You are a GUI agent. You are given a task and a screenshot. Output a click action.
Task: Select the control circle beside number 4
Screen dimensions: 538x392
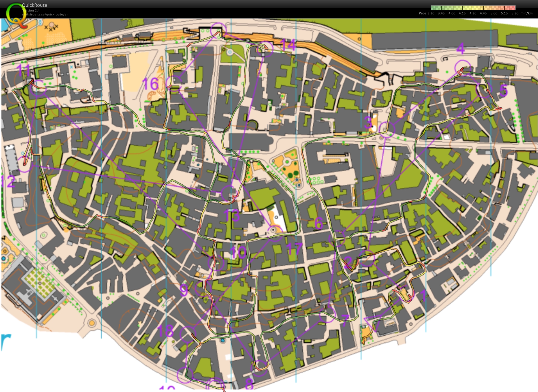pos(463,68)
